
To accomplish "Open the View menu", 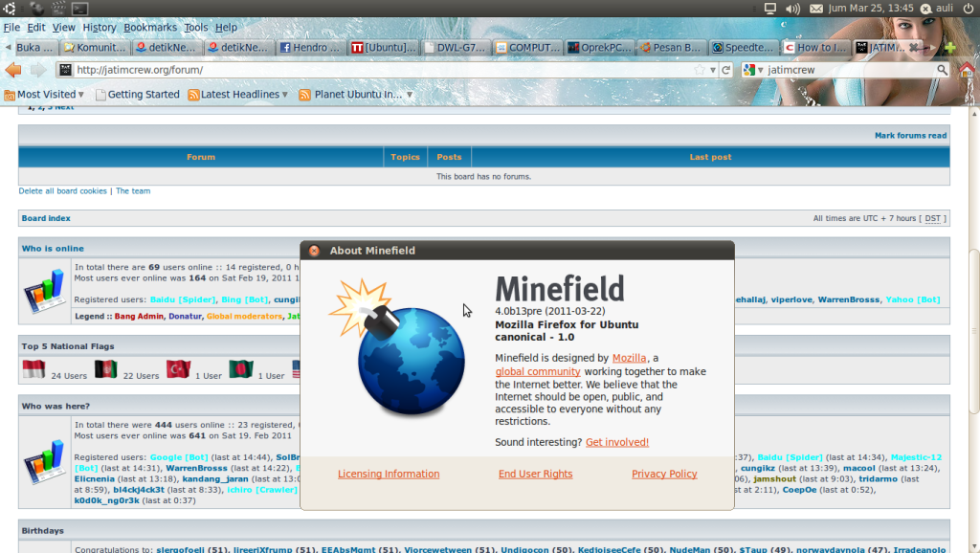I will 63,28.
